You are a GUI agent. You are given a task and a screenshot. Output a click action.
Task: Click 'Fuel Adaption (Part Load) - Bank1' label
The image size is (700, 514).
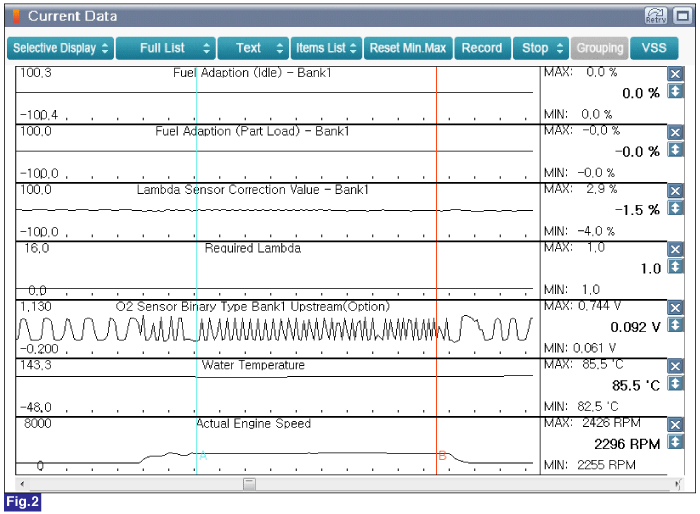point(252,131)
